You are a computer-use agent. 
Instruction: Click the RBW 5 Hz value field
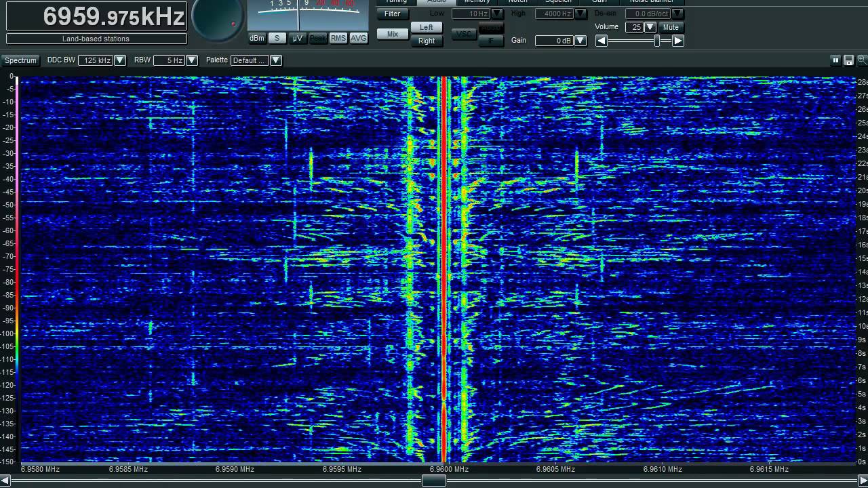pos(170,60)
